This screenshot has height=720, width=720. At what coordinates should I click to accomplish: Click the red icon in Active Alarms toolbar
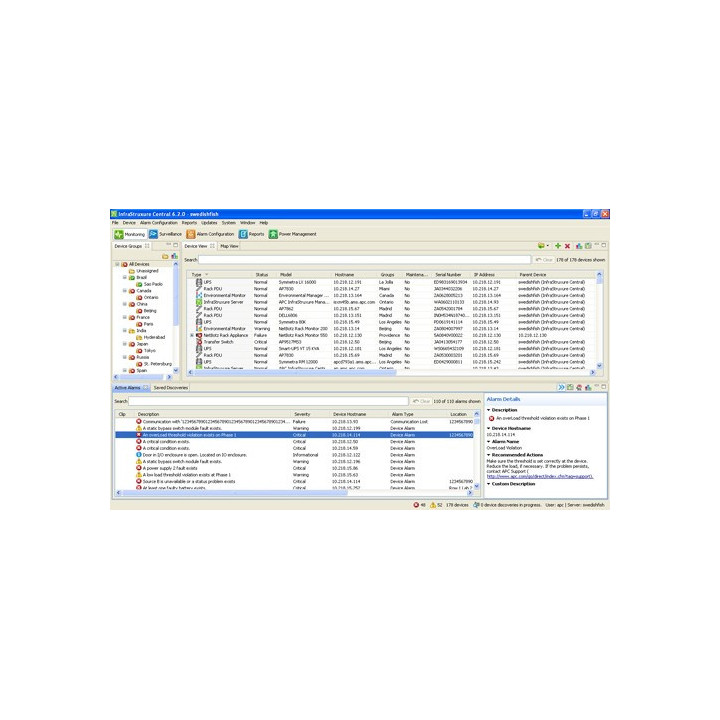(x=579, y=388)
